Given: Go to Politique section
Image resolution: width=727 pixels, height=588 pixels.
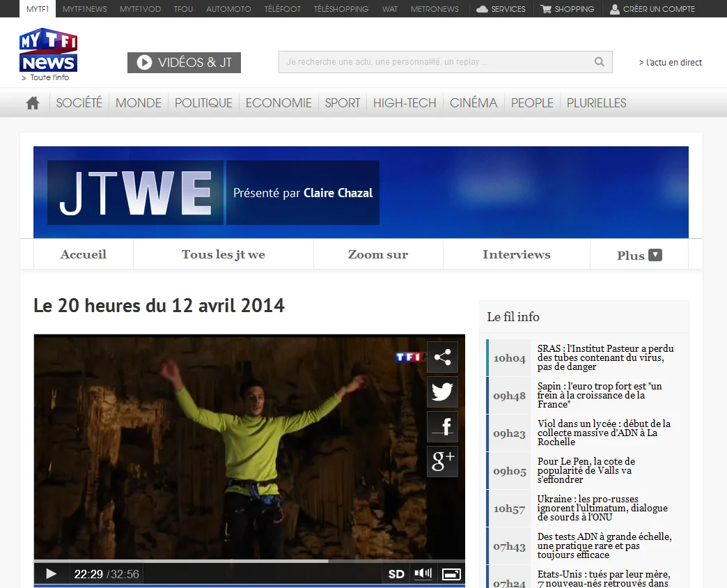Looking at the screenshot, I should click(x=203, y=103).
